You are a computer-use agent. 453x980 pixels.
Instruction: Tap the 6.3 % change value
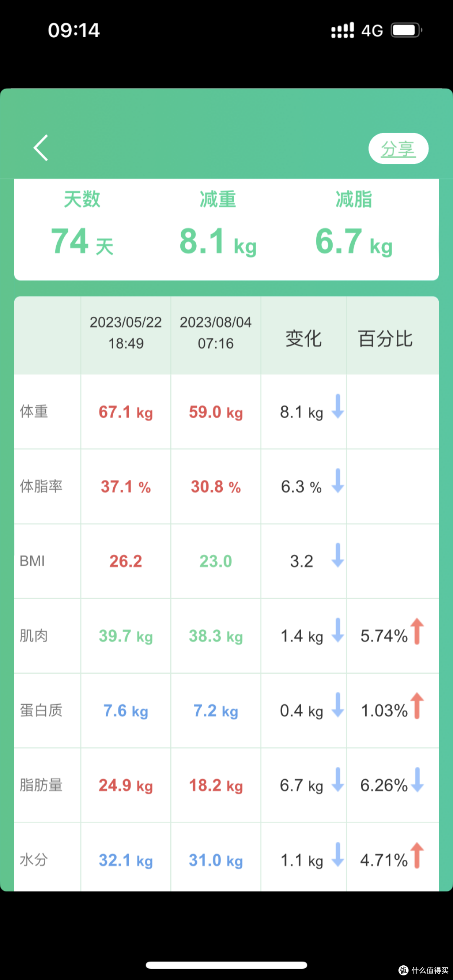(x=301, y=487)
